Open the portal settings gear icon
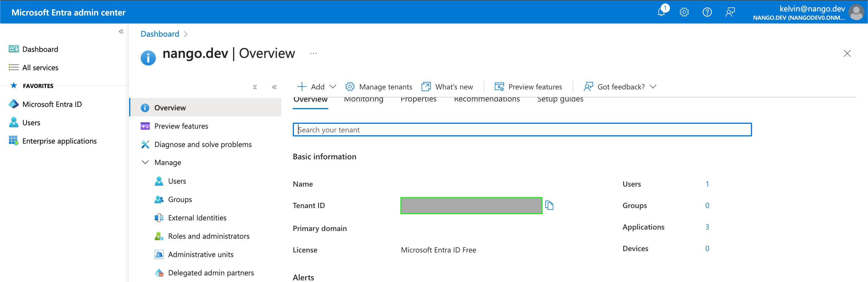This screenshot has height=282, width=868. click(684, 12)
